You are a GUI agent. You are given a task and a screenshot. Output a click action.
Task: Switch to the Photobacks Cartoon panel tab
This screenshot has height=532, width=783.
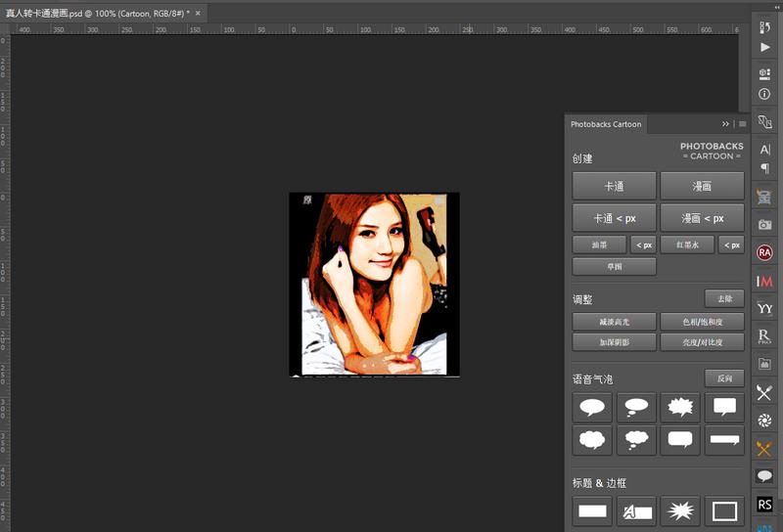607,124
